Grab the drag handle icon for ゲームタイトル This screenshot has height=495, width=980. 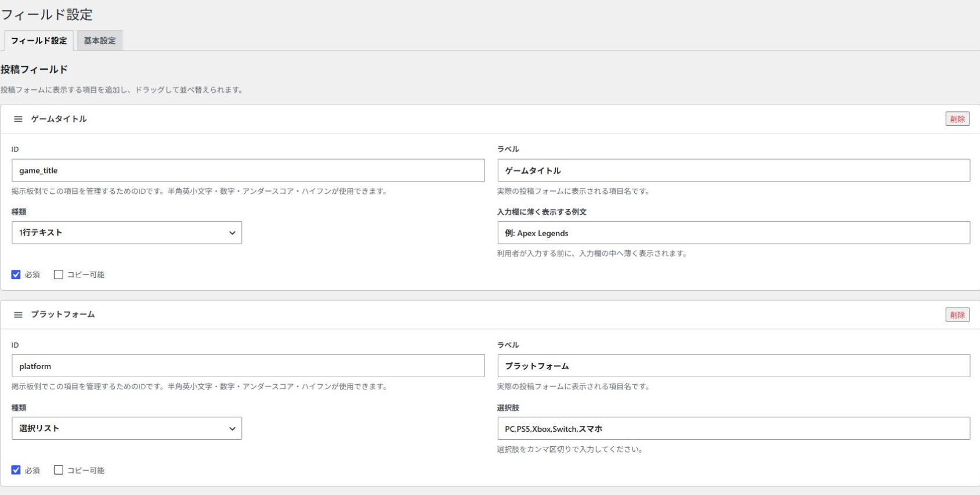click(18, 119)
